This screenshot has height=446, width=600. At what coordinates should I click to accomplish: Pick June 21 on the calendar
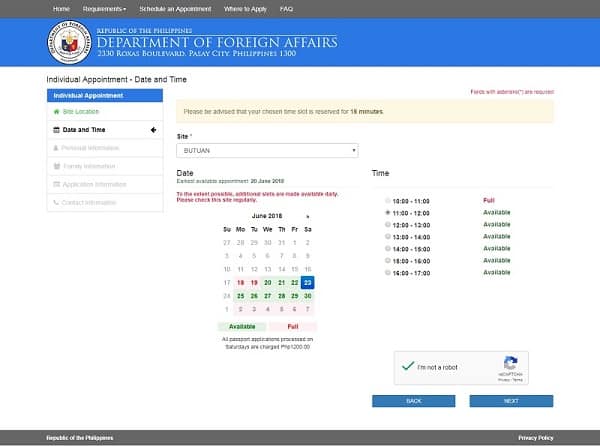(281, 283)
